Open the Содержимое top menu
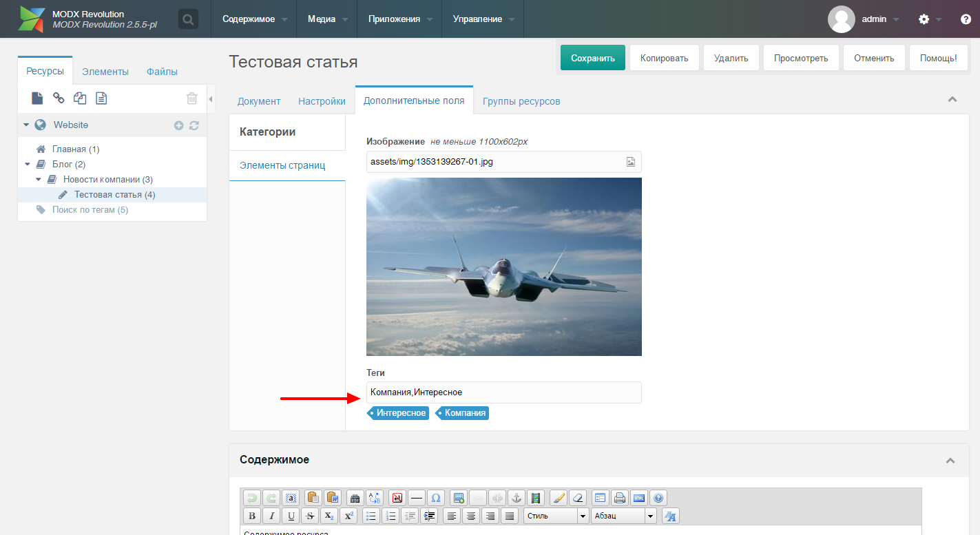The image size is (980, 535). (x=255, y=19)
